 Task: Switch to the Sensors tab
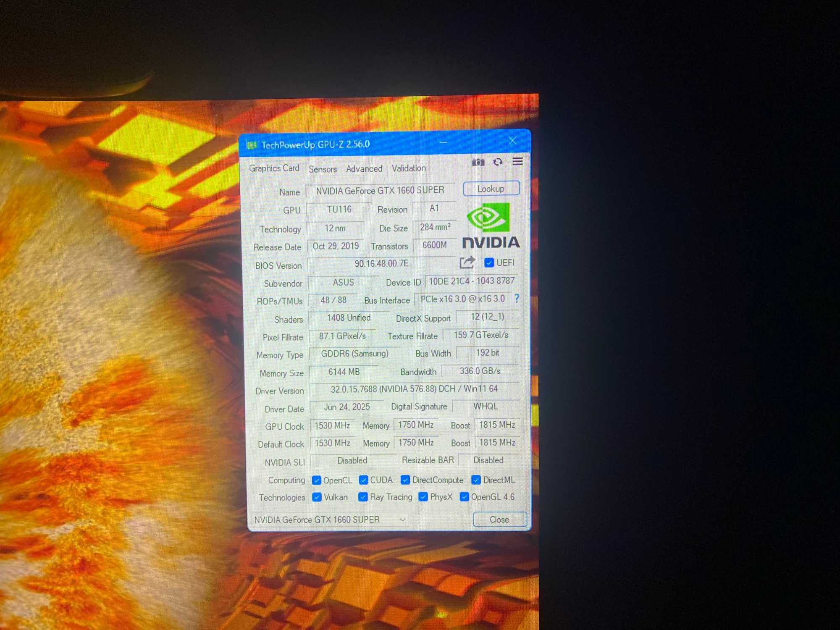click(323, 169)
